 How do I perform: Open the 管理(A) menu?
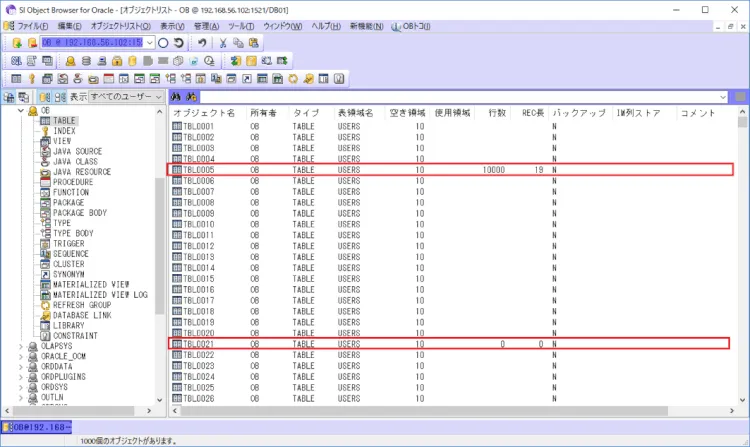pyautogui.click(x=206, y=26)
